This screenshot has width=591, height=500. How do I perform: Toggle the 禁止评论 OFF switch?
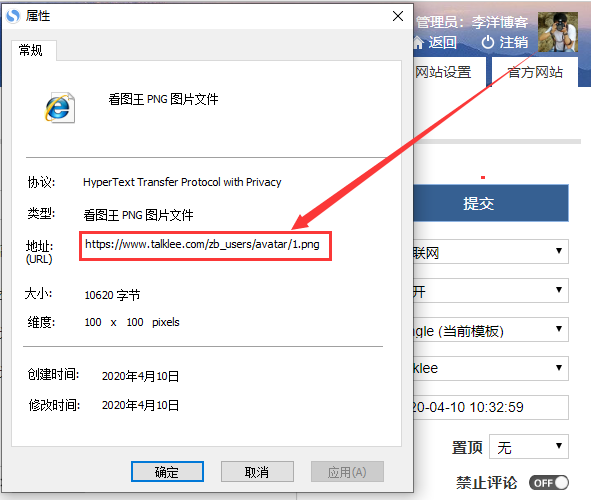click(x=549, y=483)
